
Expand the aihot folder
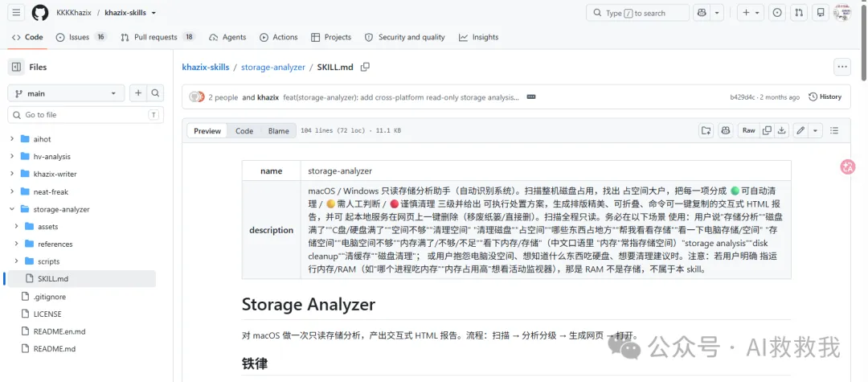point(12,139)
